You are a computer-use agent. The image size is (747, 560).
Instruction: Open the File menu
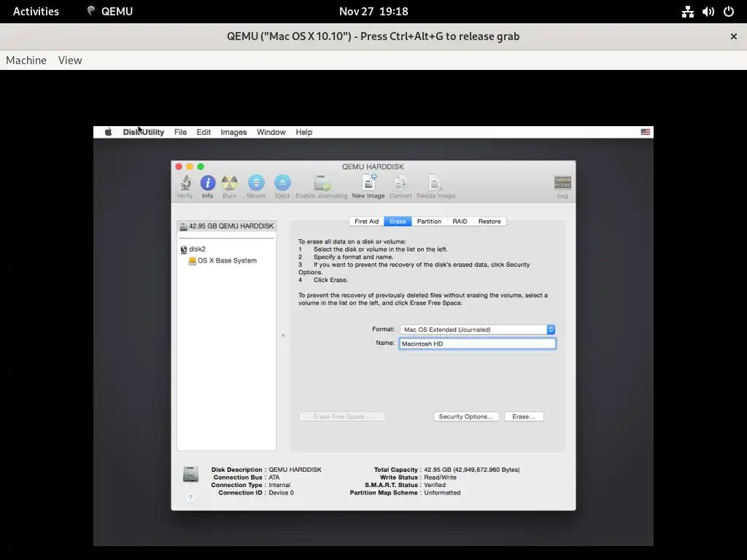tap(181, 133)
